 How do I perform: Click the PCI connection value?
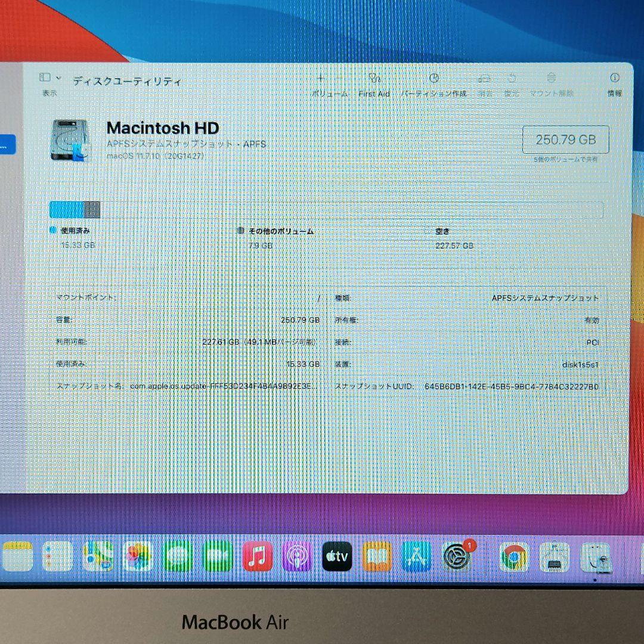pos(592,342)
